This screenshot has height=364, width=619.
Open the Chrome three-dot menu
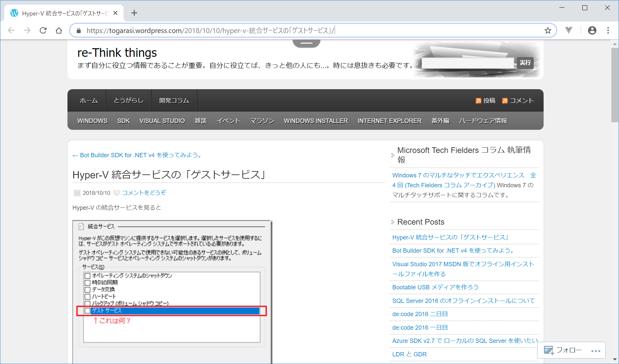(x=608, y=30)
